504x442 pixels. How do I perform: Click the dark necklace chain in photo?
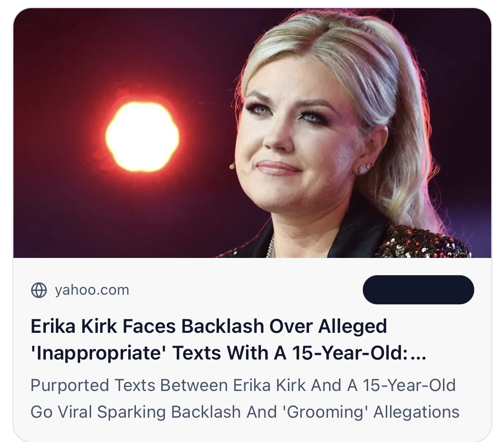[x=271, y=247]
